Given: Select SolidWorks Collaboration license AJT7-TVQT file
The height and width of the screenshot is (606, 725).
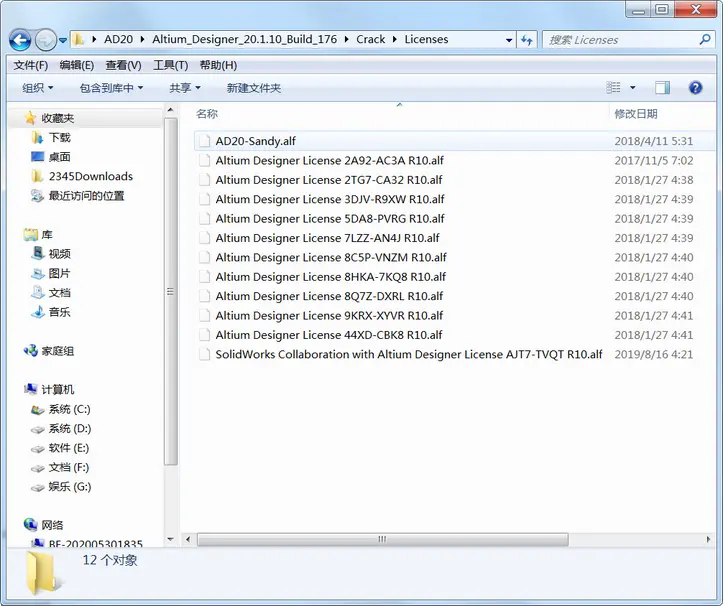Looking at the screenshot, I should [x=409, y=355].
